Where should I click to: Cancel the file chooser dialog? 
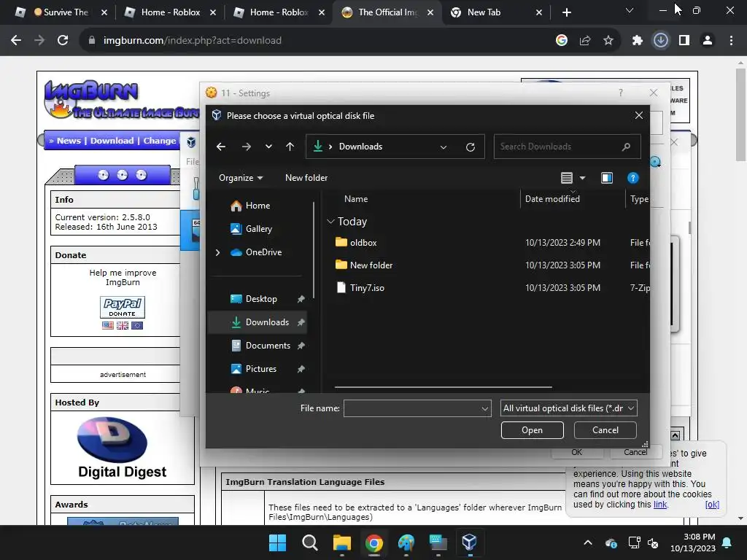605,430
